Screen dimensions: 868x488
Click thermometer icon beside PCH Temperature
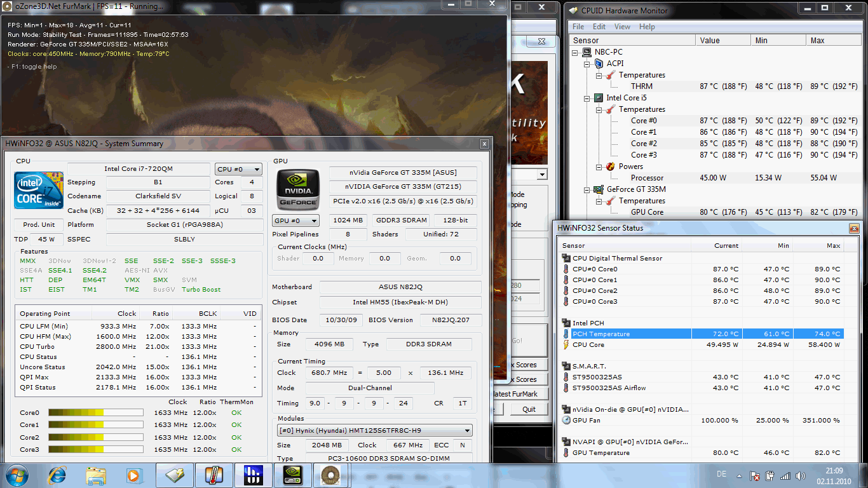coord(566,334)
